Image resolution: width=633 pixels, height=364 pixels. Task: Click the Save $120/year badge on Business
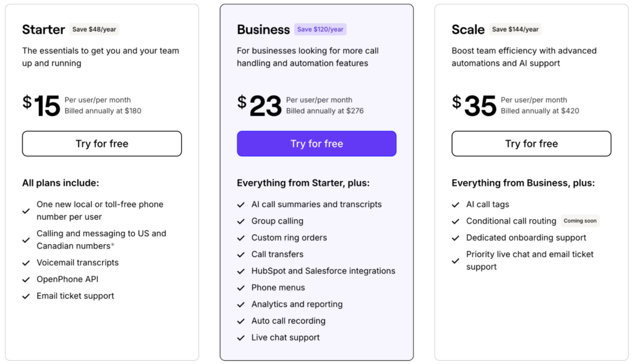[320, 29]
